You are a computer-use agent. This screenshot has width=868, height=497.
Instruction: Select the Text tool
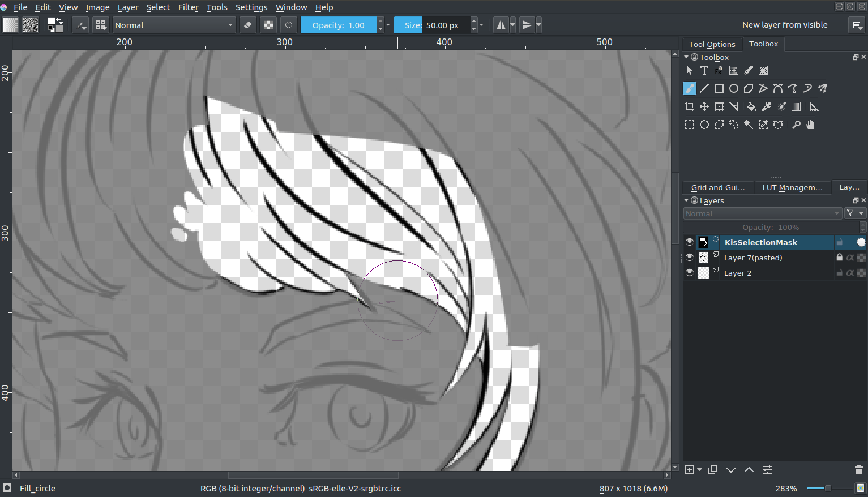point(704,70)
